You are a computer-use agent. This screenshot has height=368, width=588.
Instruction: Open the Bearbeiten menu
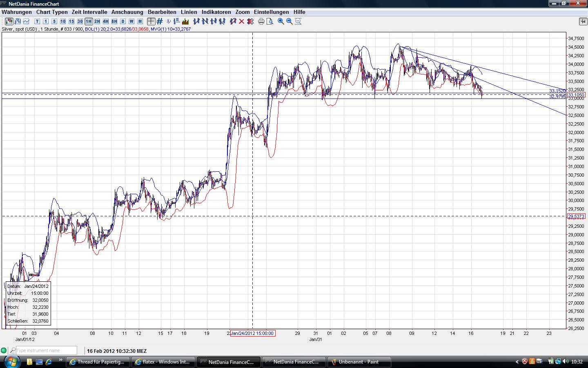tap(162, 12)
